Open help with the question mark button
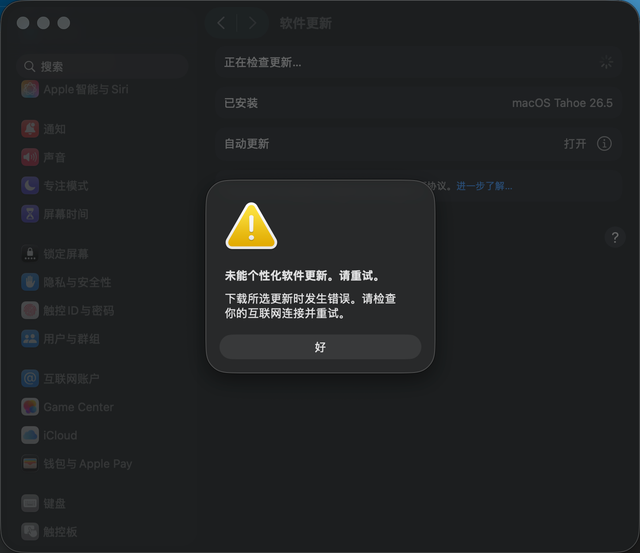 click(615, 237)
